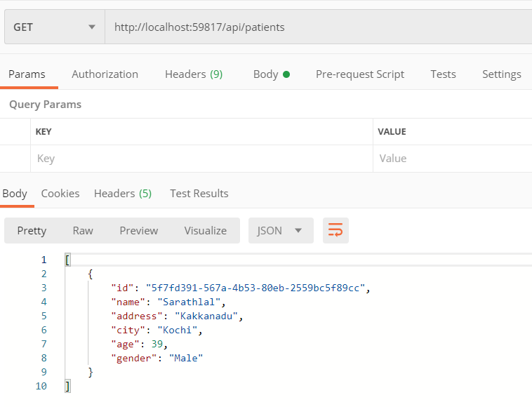Click the request URL field
The width and height of the screenshot is (532, 407).
(316, 27)
